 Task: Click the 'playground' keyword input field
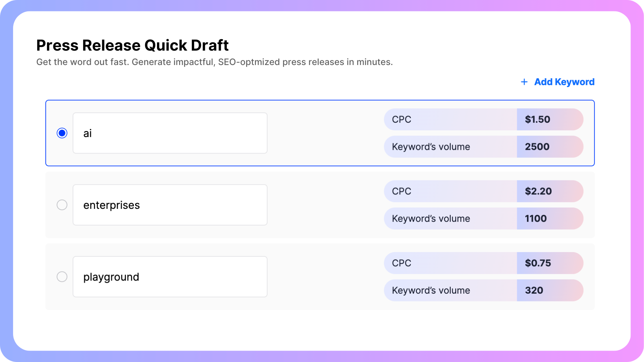pyautogui.click(x=170, y=276)
